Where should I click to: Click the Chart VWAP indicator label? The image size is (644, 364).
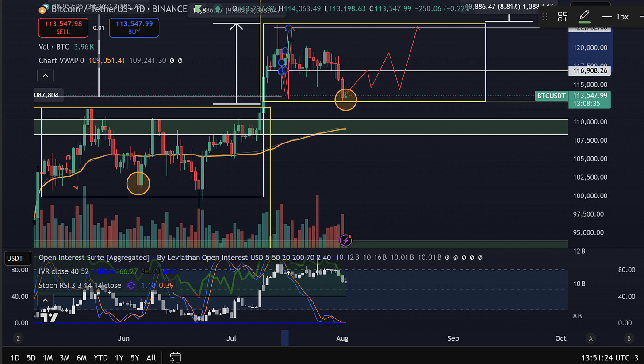61,60
